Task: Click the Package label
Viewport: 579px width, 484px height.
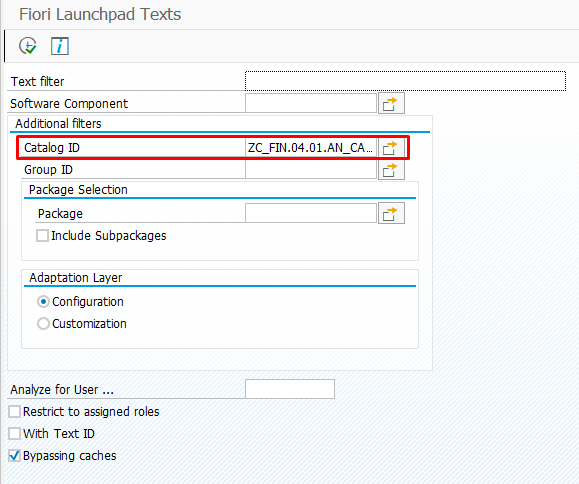Action: click(x=60, y=214)
